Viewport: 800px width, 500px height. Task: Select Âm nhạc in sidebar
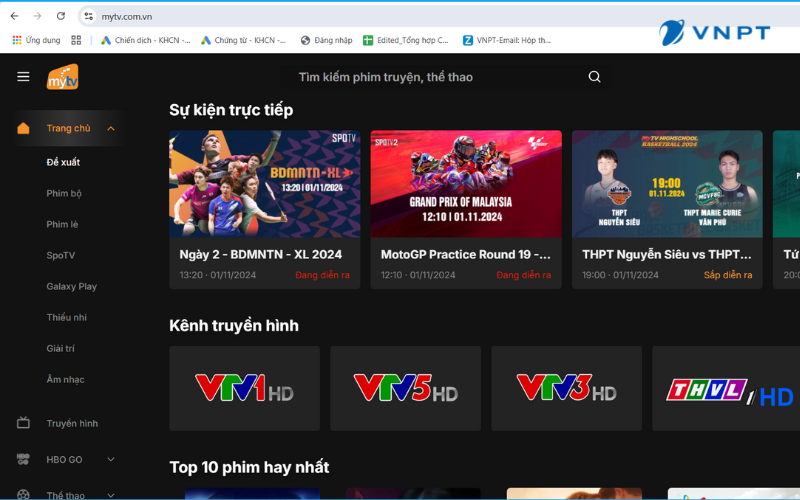tap(65, 380)
